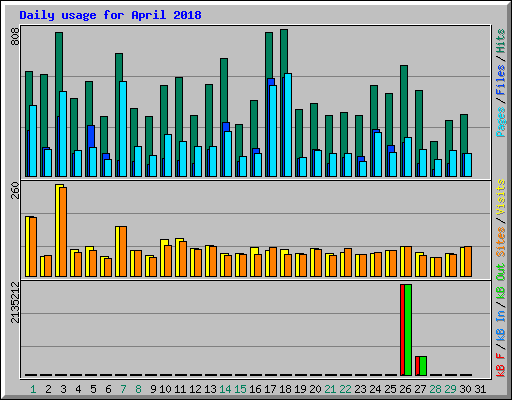
Task: Click the "Daily usage for April 2018" title
Action: [110, 15]
